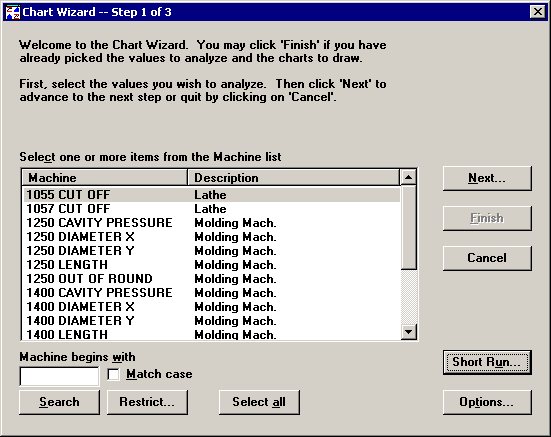Select the 1057 CUT OFF machine

(211, 209)
